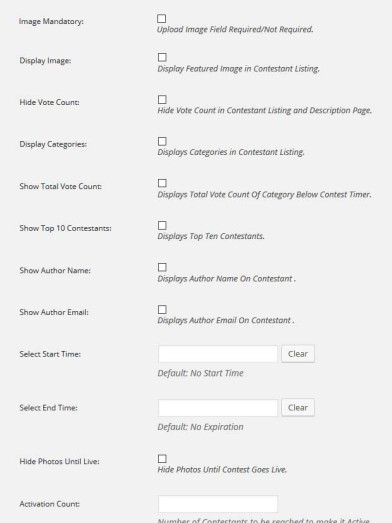Enable the Display Categories checkbox
This screenshot has height=523, width=392.
pyautogui.click(x=162, y=141)
